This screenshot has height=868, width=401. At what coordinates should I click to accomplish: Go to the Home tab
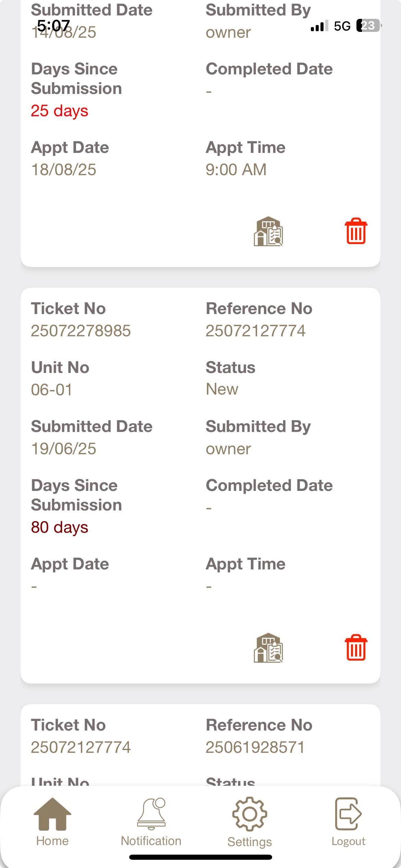(52, 821)
